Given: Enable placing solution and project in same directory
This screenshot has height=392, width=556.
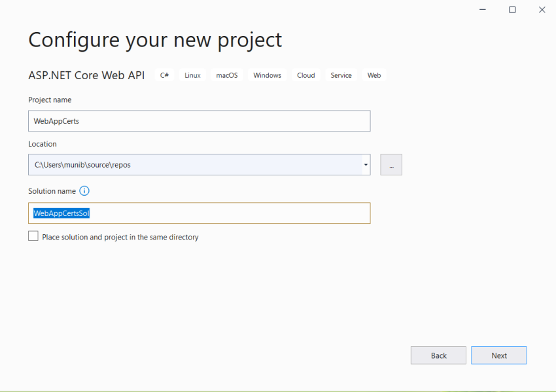Looking at the screenshot, I should click(x=33, y=236).
